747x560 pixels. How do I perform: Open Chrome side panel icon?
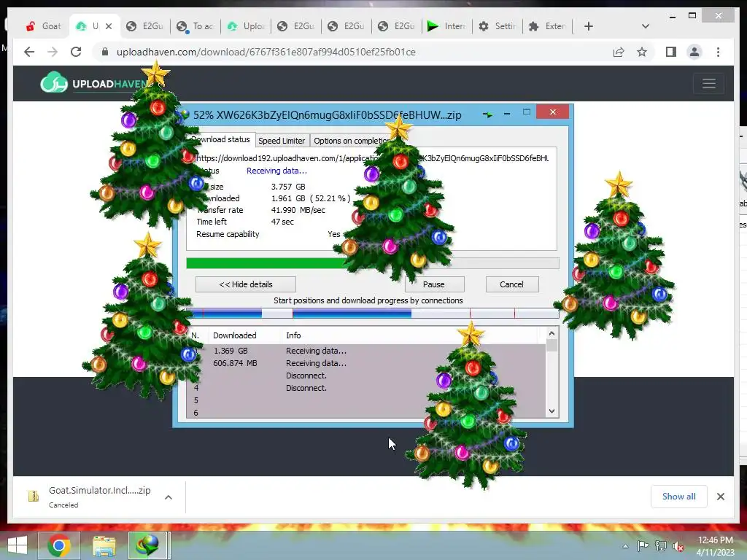coord(671,52)
